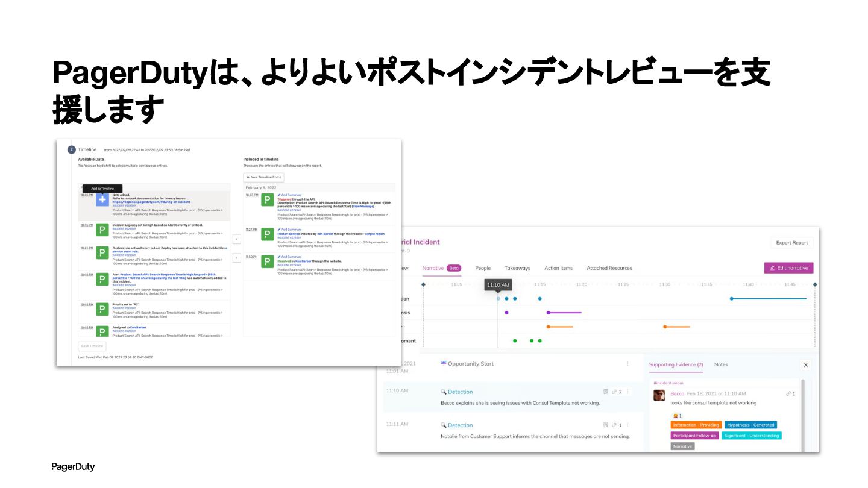Screen dimensions: 868x488
Task: Close the Supporting Evidence panel with the X
Action: click(806, 364)
